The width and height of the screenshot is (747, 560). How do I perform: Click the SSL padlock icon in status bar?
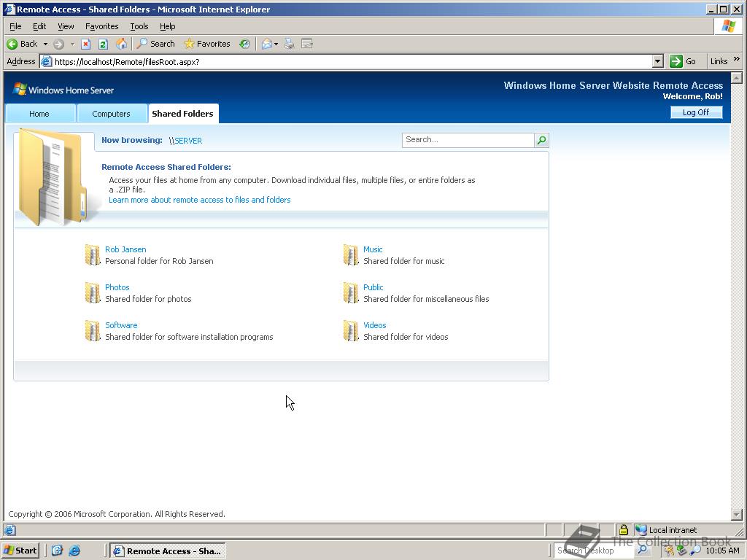point(623,529)
